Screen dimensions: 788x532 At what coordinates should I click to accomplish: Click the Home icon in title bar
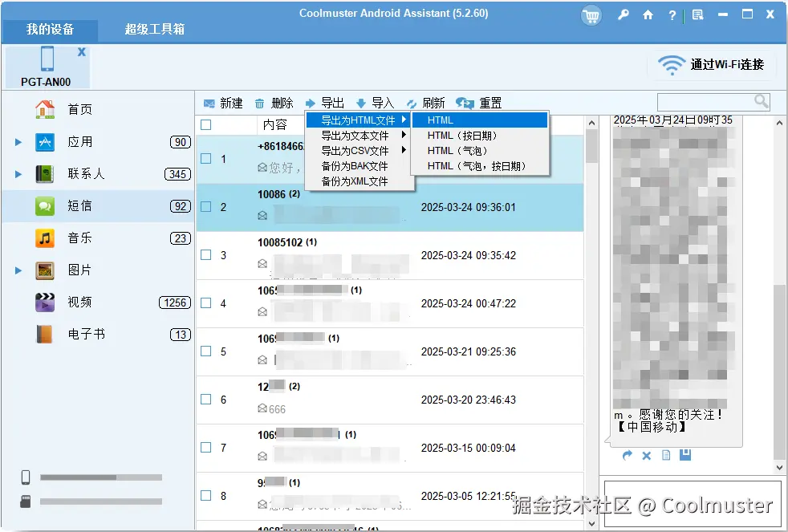coord(648,15)
